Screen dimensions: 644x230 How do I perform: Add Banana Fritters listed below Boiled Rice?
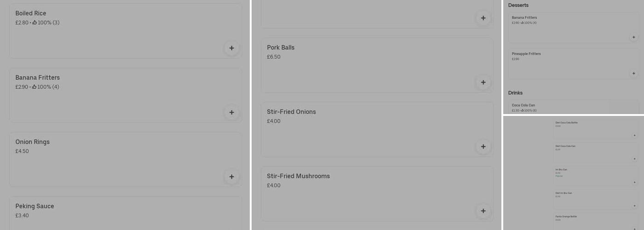click(231, 112)
